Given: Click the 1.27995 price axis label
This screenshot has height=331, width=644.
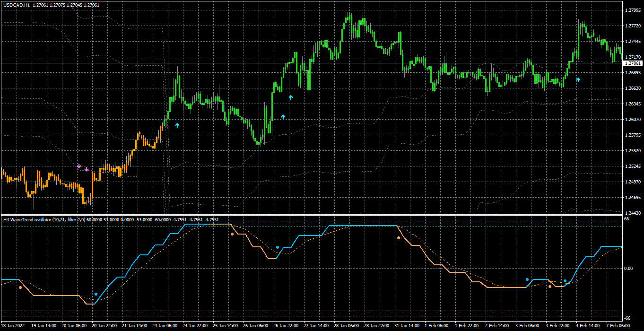Looking at the screenshot, I should coord(632,10).
